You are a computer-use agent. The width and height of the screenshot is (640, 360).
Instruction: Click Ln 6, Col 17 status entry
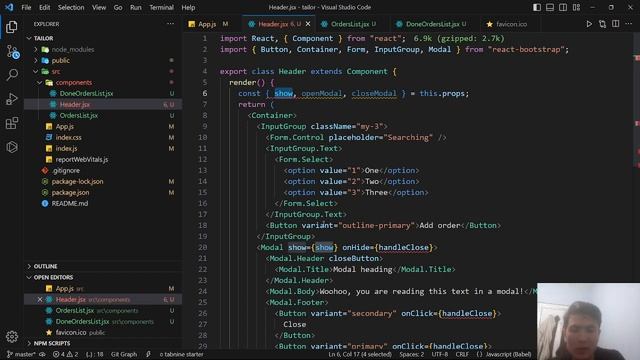coord(360,354)
